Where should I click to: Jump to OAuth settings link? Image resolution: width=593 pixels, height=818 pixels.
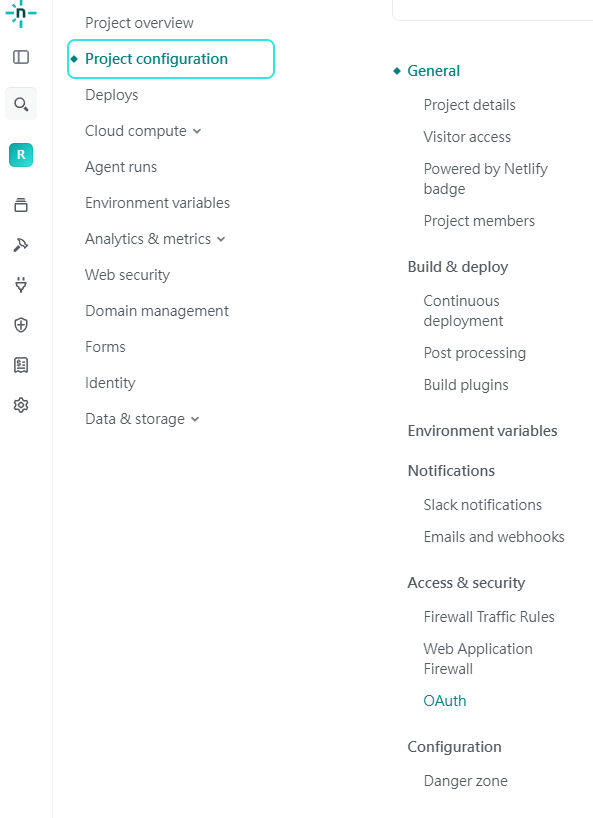(x=445, y=701)
